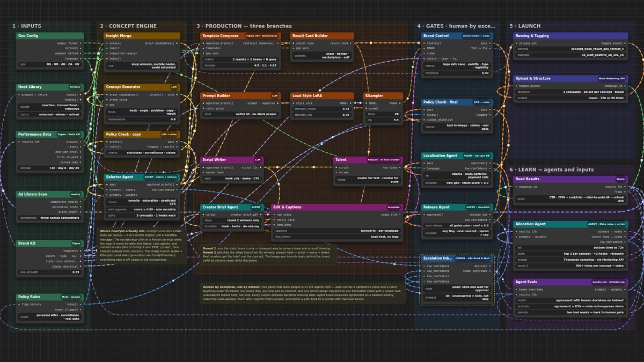Select the Template Composer node title
This screenshot has height=362, width=644.
click(221, 36)
